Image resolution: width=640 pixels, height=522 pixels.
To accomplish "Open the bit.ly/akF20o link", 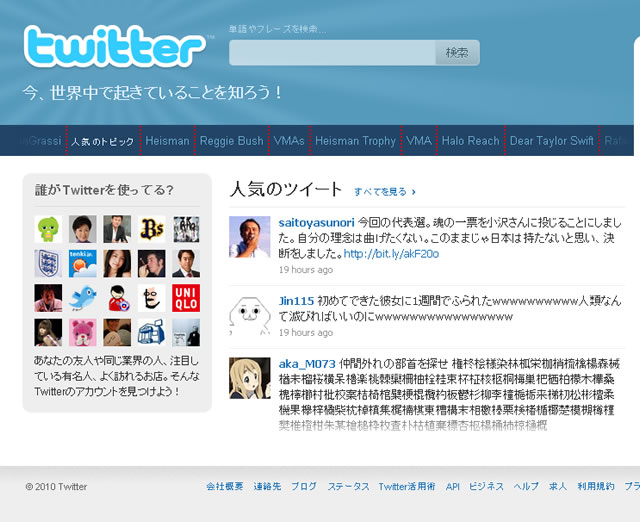I will coord(391,254).
